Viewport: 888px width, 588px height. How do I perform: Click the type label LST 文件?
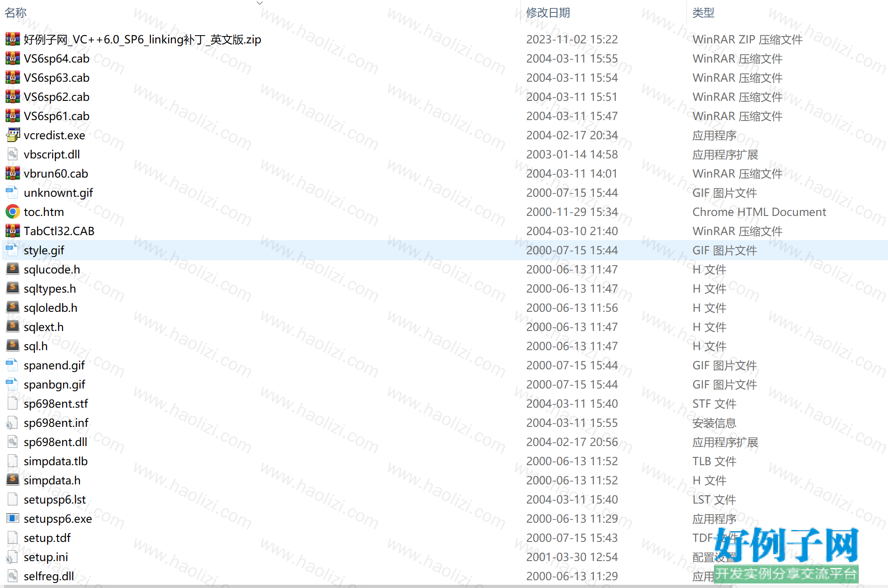tap(714, 499)
